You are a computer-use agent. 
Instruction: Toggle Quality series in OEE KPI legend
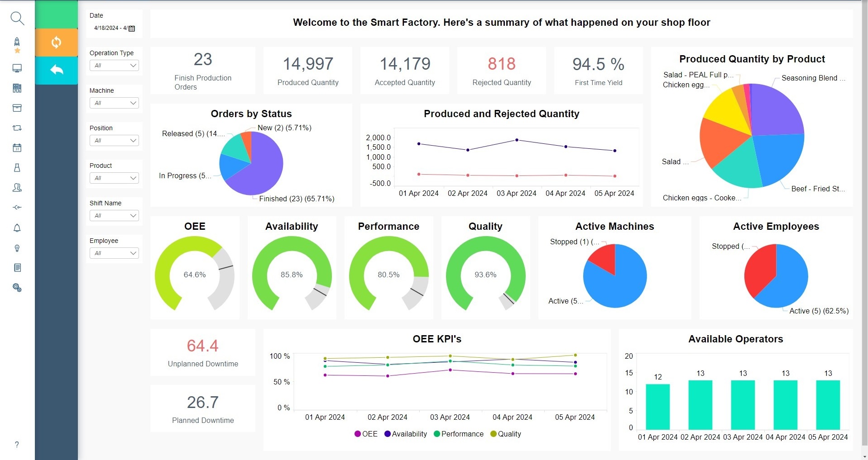[x=505, y=434]
